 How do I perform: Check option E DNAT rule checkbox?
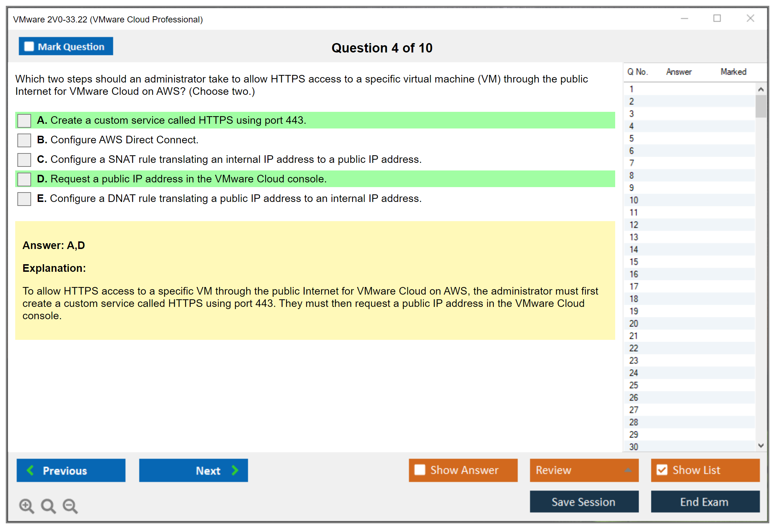coord(24,199)
